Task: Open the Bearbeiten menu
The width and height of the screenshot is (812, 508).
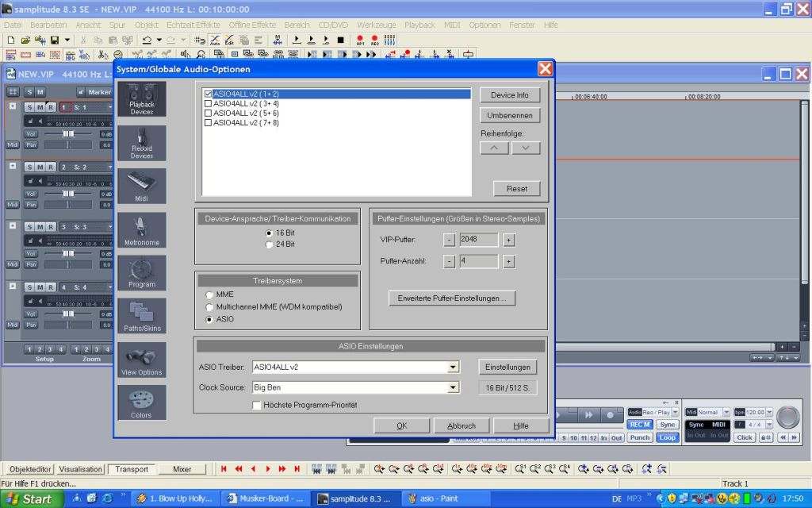Action: [x=48, y=25]
